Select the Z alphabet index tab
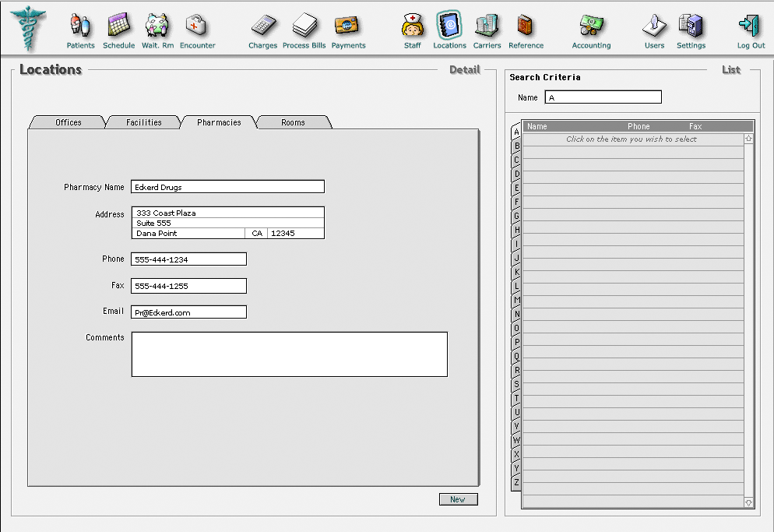This screenshot has width=774, height=532. [x=516, y=482]
